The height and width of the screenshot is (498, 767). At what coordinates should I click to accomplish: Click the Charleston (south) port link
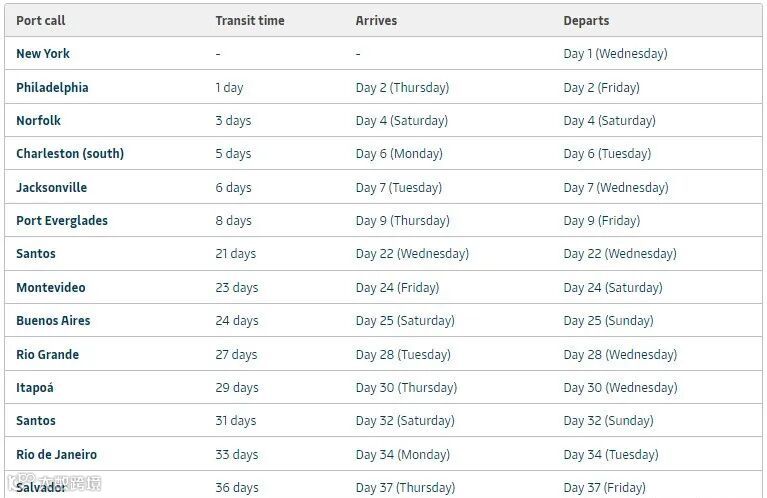(x=70, y=154)
